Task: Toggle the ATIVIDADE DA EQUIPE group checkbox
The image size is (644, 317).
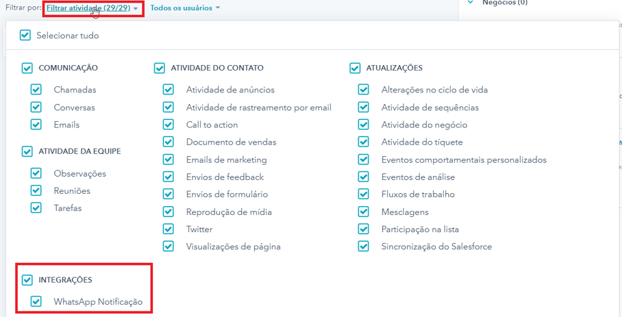Action: click(27, 151)
